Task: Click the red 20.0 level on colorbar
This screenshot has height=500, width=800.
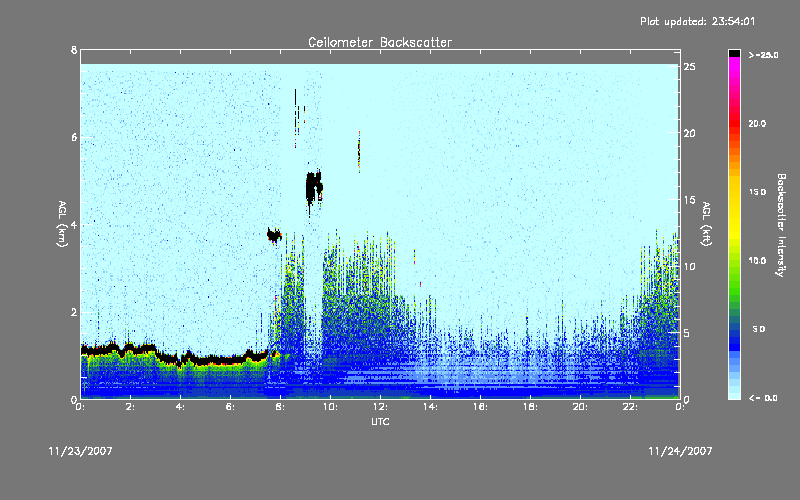Action: click(734, 123)
